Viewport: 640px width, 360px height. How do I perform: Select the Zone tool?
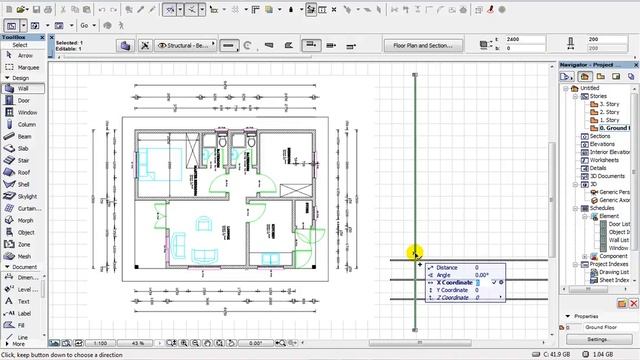coord(23,244)
